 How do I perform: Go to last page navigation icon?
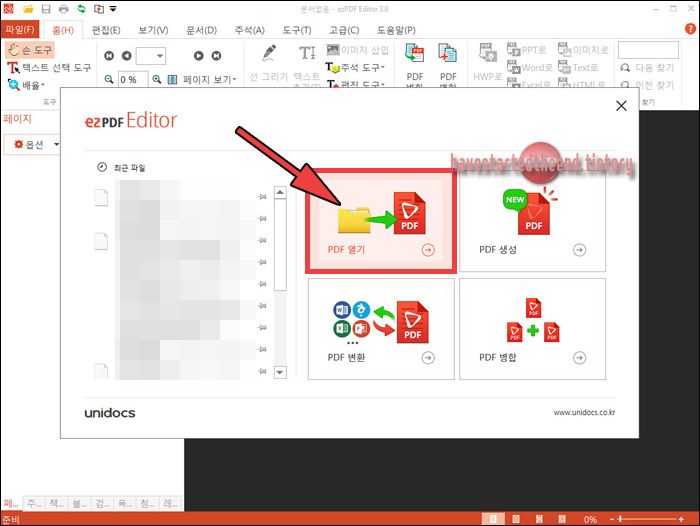[x=217, y=56]
